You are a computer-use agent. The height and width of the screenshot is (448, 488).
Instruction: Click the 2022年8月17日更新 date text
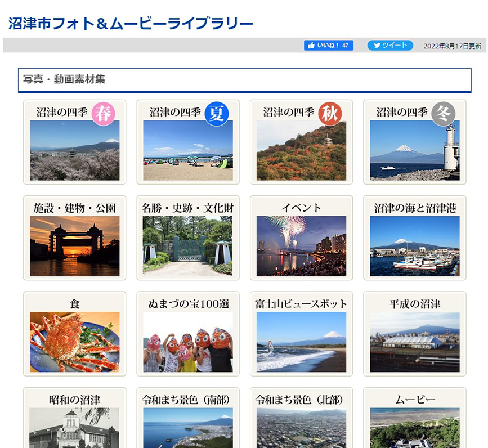tap(452, 46)
